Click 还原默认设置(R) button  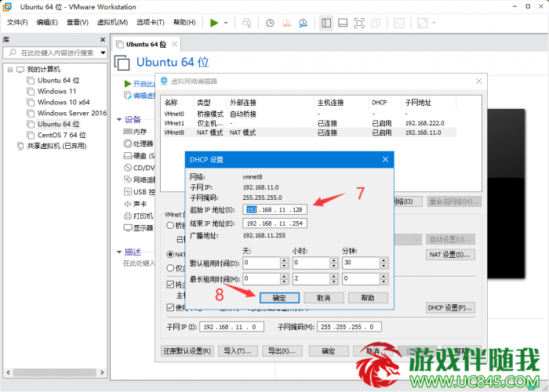click(x=187, y=350)
